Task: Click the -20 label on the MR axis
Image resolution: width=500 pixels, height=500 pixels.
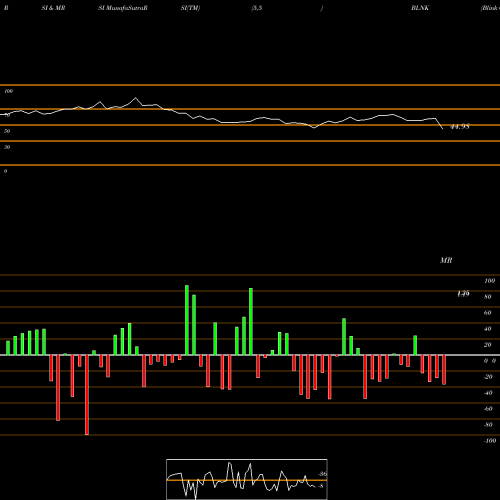Action: click(x=488, y=377)
